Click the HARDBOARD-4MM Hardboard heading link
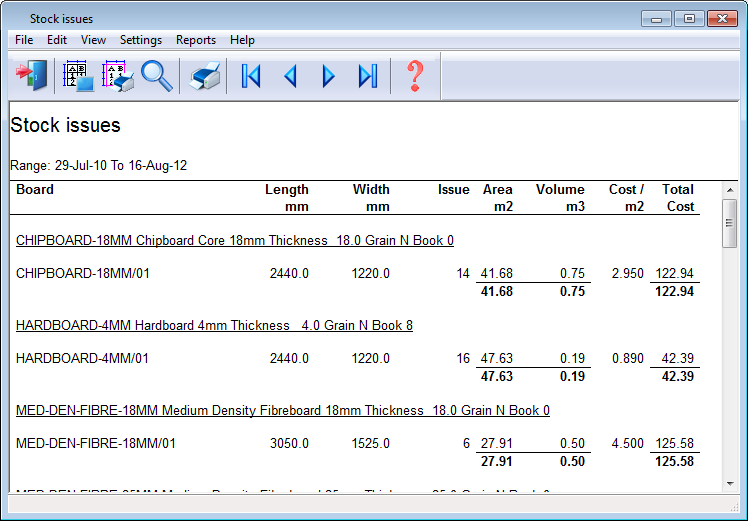The image size is (748, 521). [214, 325]
